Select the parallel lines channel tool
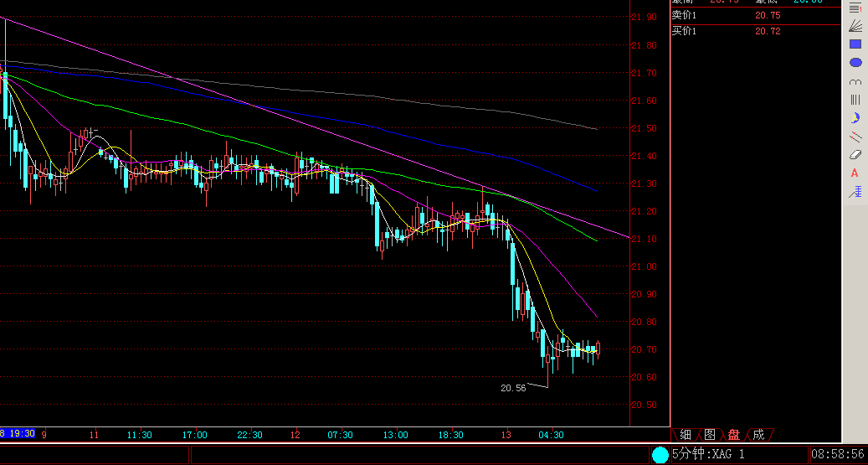 pyautogui.click(x=855, y=137)
